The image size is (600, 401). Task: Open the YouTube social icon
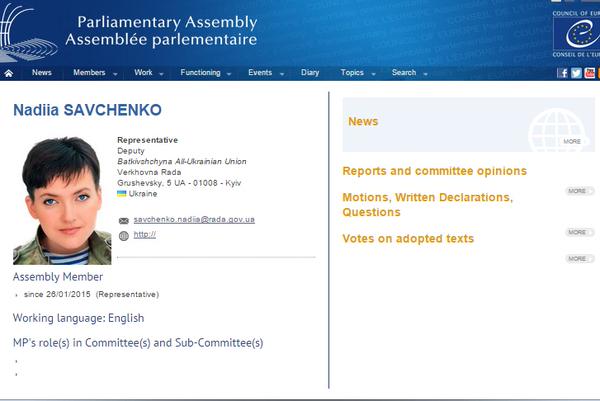[x=589, y=73]
